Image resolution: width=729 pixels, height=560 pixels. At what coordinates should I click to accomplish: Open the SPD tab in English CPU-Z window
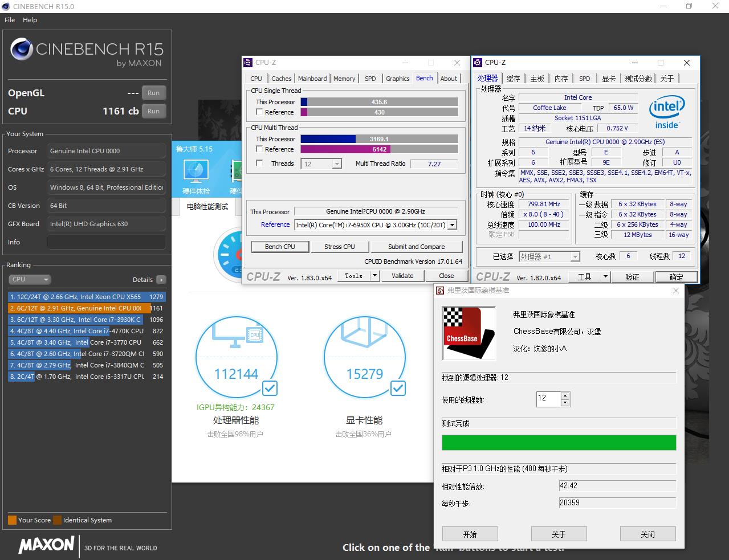370,79
